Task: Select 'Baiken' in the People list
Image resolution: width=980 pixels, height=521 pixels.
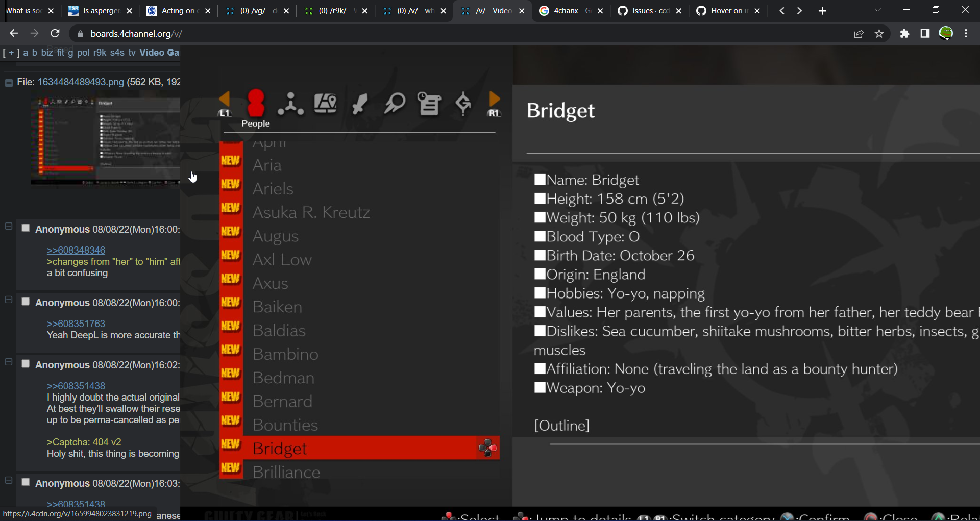Action: click(277, 307)
